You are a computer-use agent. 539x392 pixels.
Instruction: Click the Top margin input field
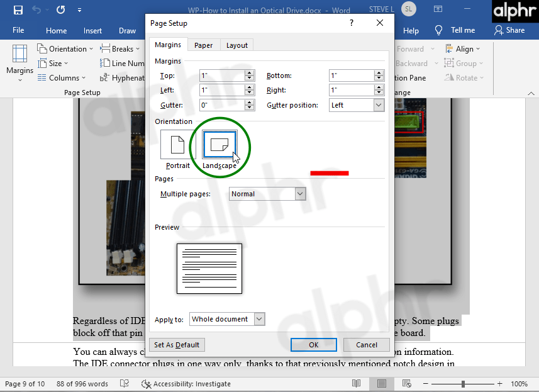point(222,76)
